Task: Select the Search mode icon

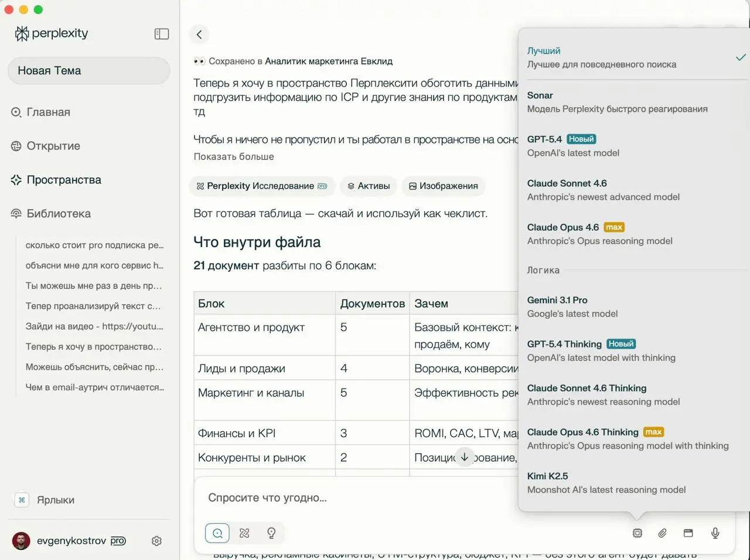Action: click(x=217, y=533)
